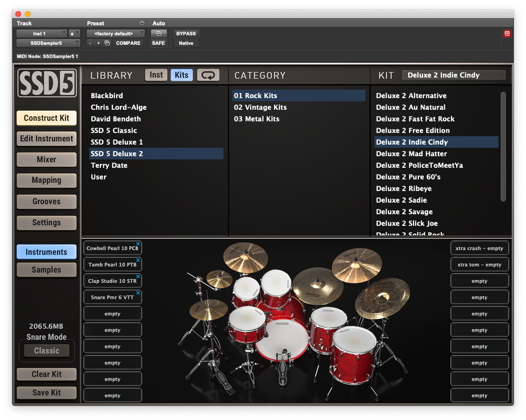Screen dimensions: 526x420
Task: Open the Settings page
Action: click(46, 223)
